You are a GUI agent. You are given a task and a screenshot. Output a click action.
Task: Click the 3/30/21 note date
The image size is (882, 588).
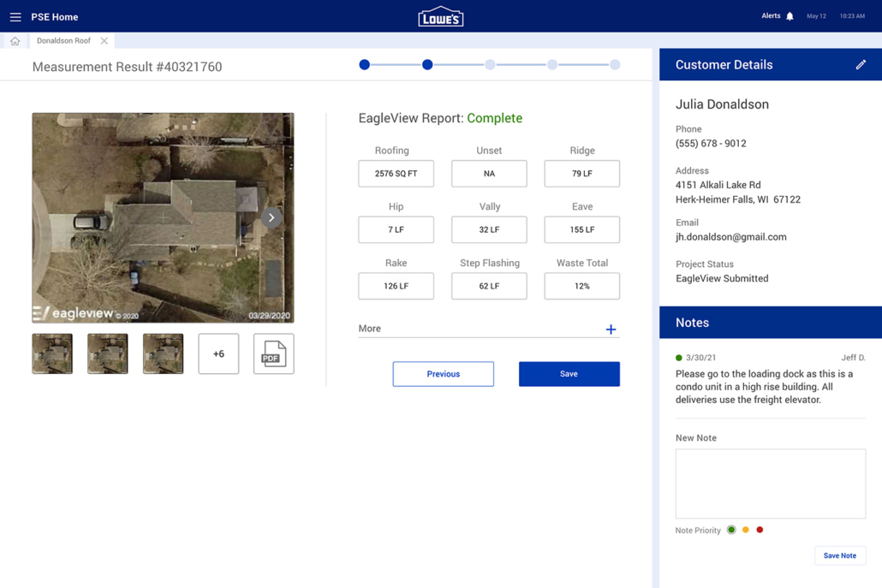tap(700, 358)
